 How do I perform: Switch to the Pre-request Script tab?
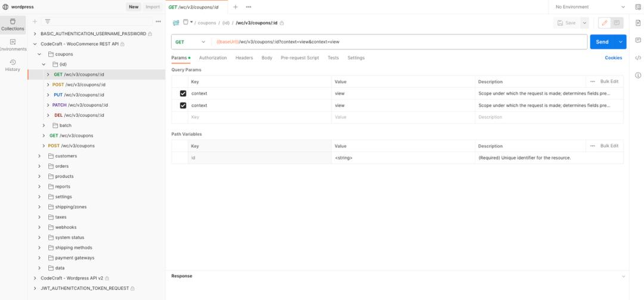(300, 58)
